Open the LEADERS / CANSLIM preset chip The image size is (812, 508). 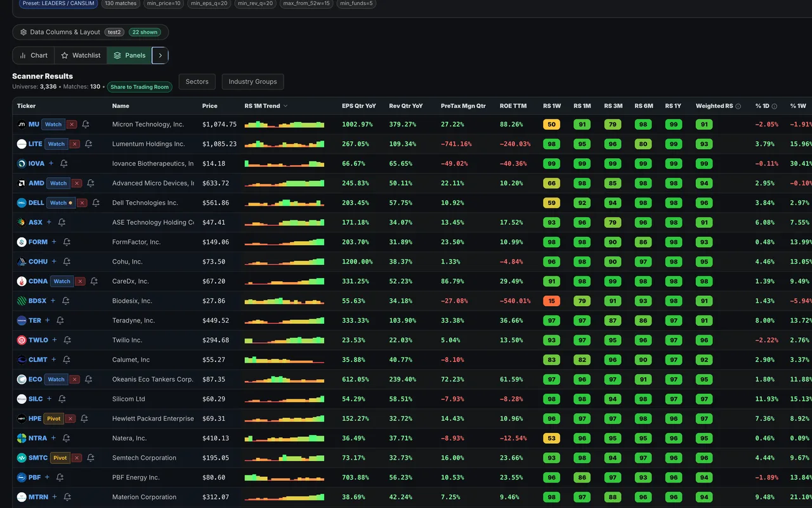[x=58, y=3]
